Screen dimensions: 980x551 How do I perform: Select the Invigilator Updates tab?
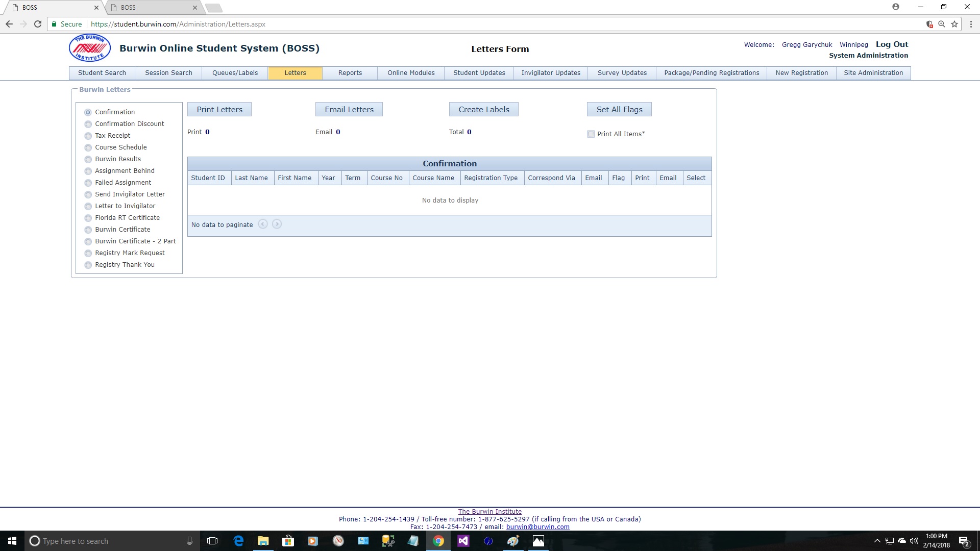tap(551, 72)
